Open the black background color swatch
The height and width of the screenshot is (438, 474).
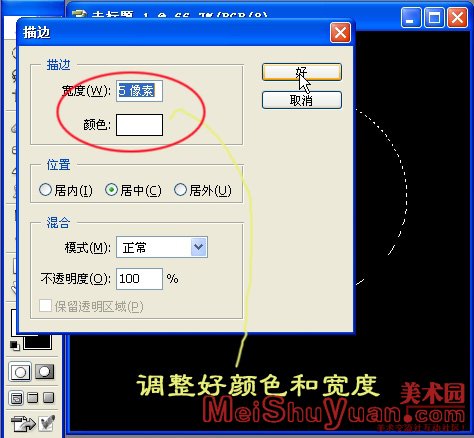coord(37,343)
